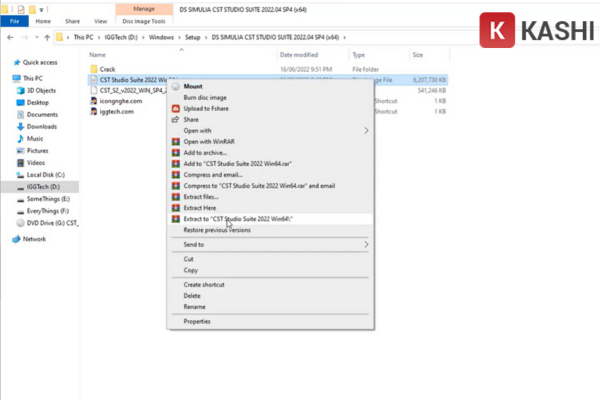Image resolution: width=600 pixels, height=400 pixels.
Task: Select the Share context menu entry
Action: coord(191,120)
